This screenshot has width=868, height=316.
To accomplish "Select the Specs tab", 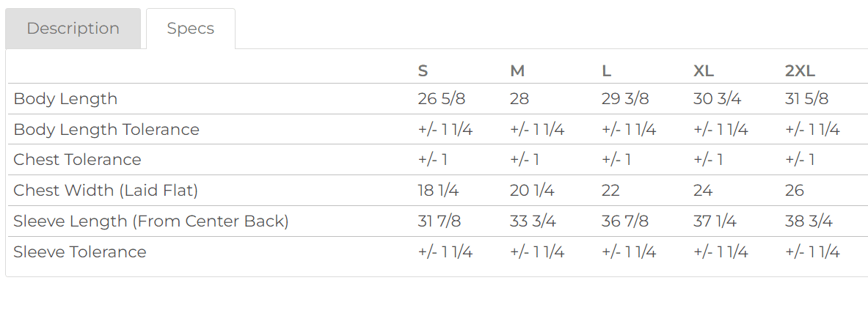I will (x=191, y=29).
